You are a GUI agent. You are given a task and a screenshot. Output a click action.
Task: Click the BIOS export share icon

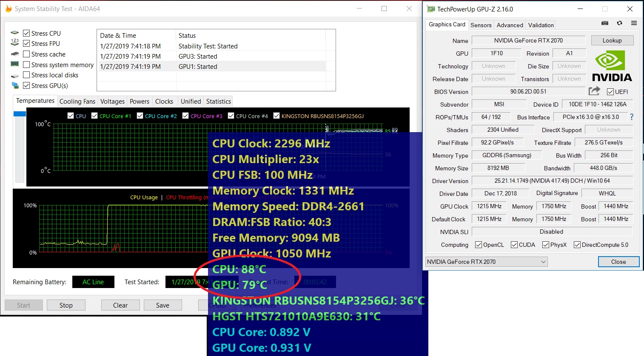pyautogui.click(x=594, y=91)
